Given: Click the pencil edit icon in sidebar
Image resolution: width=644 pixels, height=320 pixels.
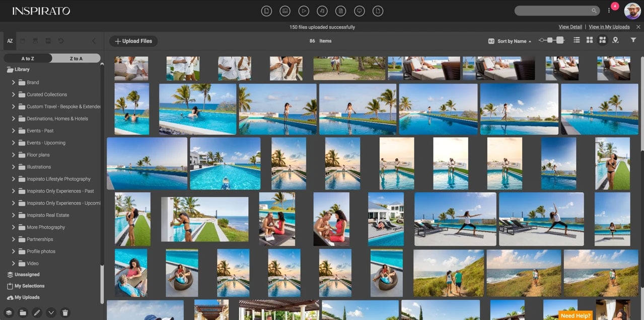Looking at the screenshot, I should point(37,312).
